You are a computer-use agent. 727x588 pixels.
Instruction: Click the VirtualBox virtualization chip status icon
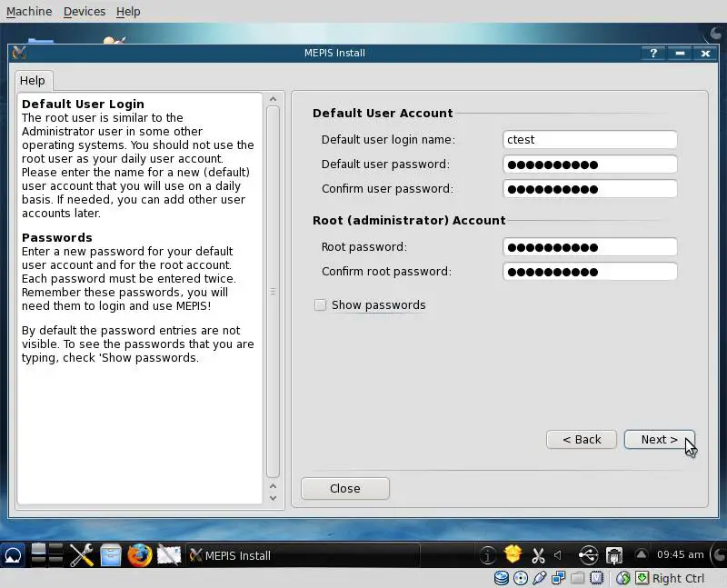[x=596, y=578]
